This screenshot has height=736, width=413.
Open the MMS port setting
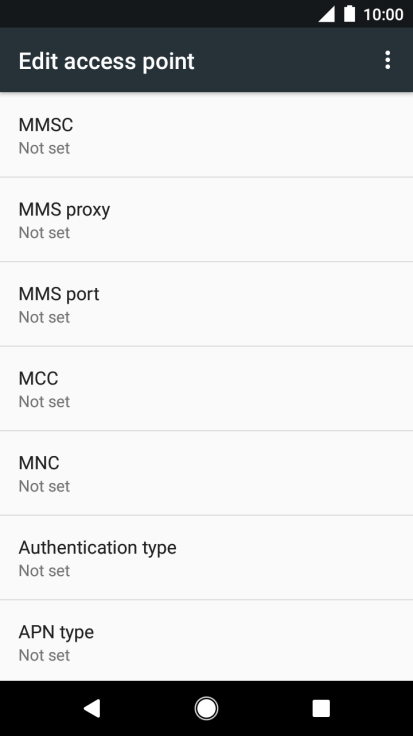206,304
